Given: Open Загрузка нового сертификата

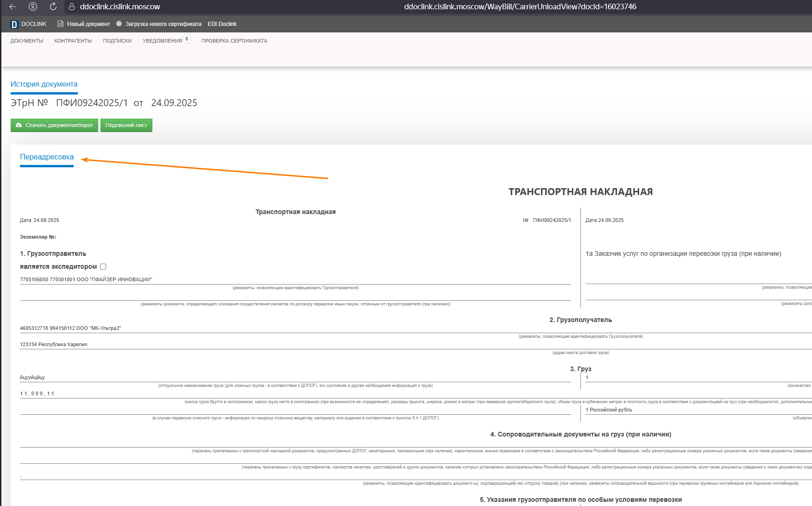Looking at the screenshot, I should click(163, 24).
